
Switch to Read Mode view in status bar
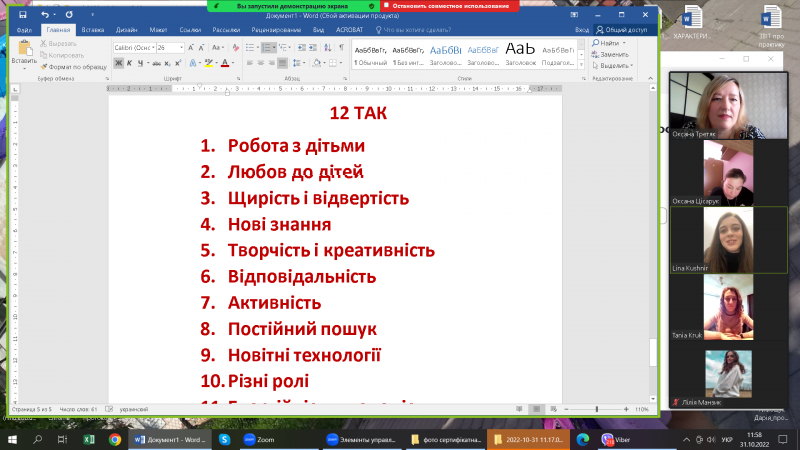[519, 409]
